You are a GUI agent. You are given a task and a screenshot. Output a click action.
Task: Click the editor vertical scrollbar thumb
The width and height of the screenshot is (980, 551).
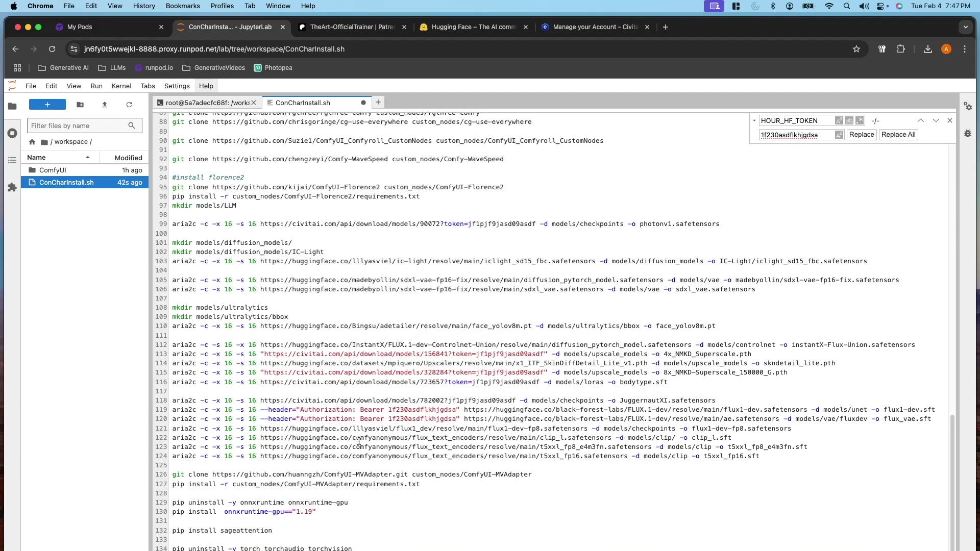coord(952,482)
